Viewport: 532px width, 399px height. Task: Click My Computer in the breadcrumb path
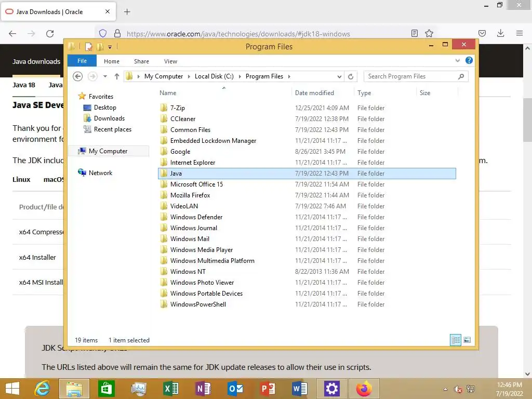pos(164,76)
